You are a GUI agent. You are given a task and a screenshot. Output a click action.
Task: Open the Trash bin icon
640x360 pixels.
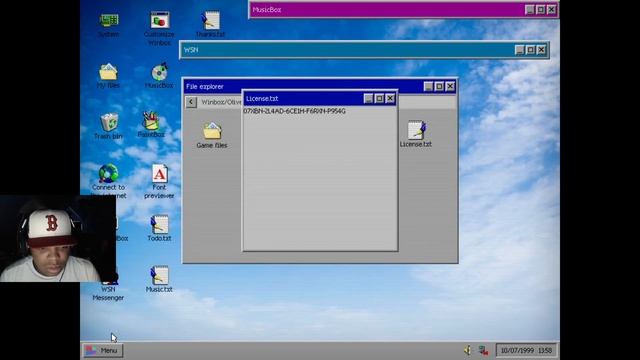[x=108, y=127]
